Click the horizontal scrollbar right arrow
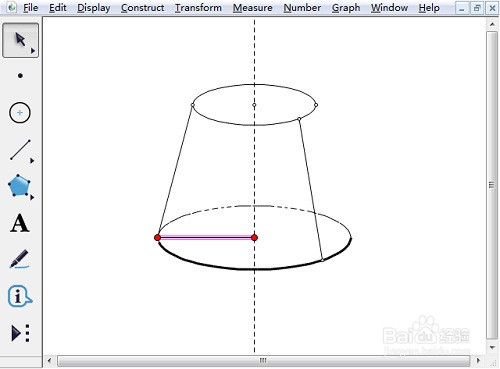Viewport: 500px width, 369px height. tap(478, 360)
